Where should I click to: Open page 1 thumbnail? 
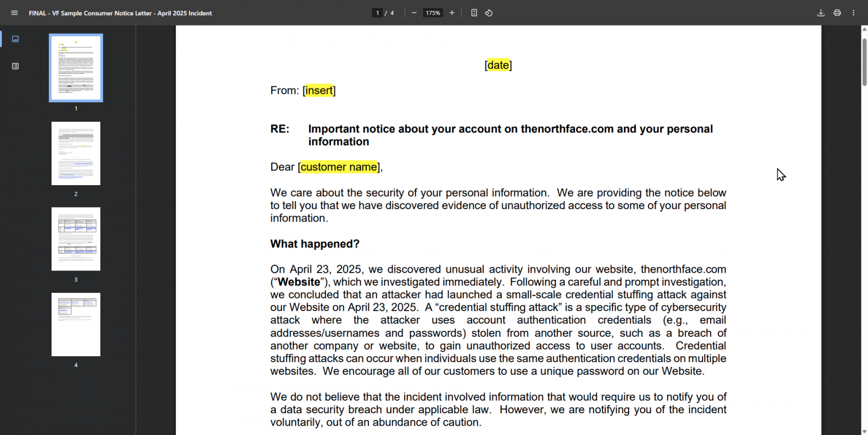[76, 68]
